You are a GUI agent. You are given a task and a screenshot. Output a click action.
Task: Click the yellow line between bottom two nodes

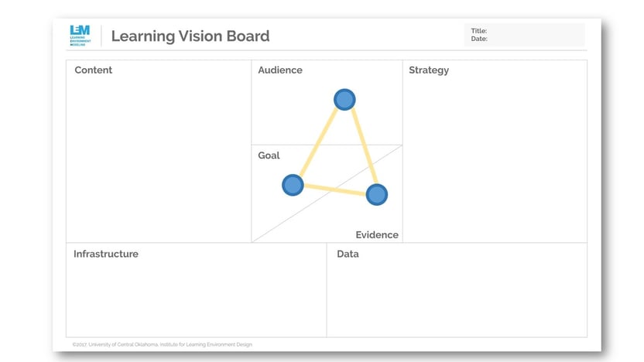[334, 190]
